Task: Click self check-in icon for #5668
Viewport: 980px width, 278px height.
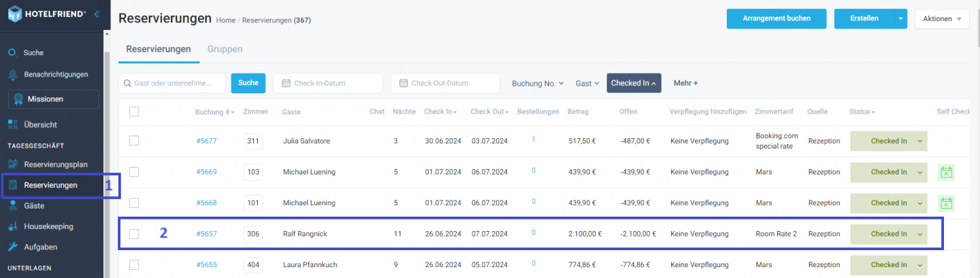Action: tap(946, 203)
